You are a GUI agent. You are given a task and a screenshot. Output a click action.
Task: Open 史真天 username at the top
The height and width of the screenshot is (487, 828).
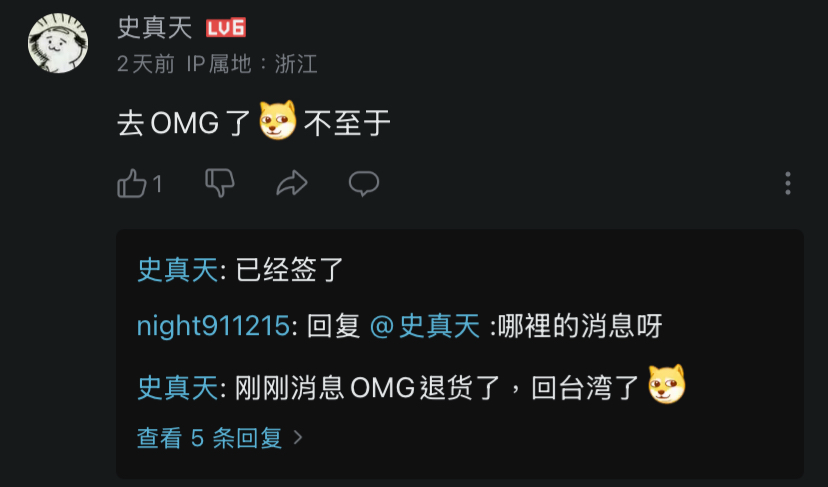coord(155,27)
